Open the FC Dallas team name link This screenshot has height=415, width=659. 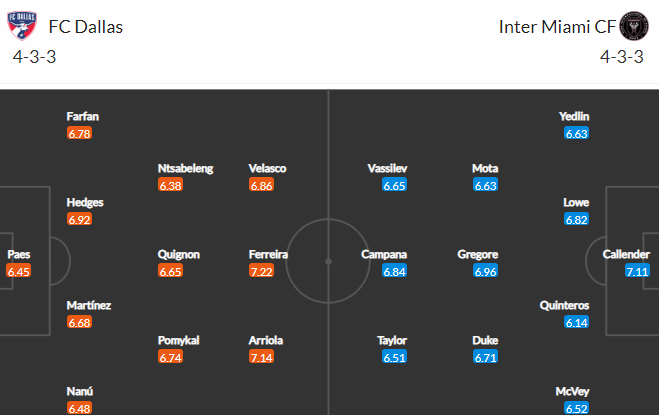tap(86, 27)
